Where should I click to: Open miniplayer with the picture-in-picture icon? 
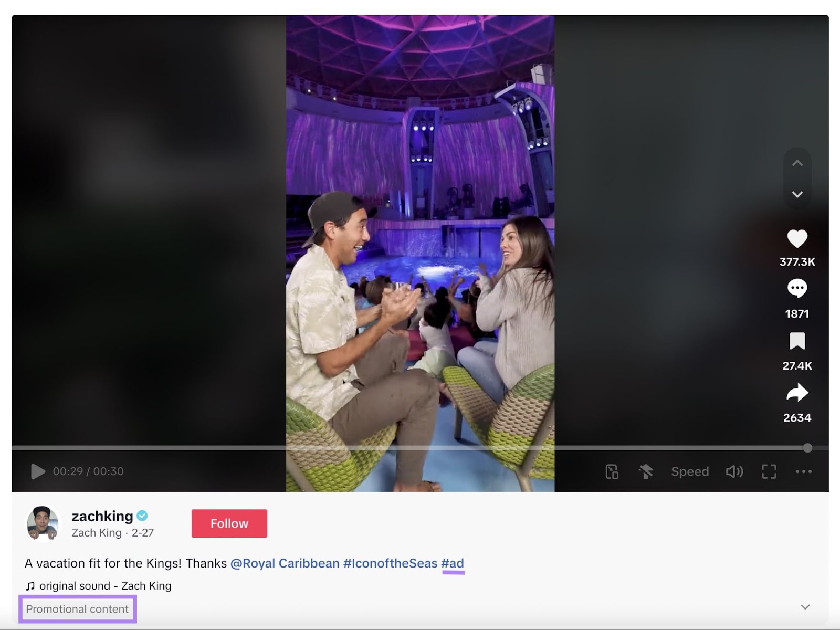(613, 471)
